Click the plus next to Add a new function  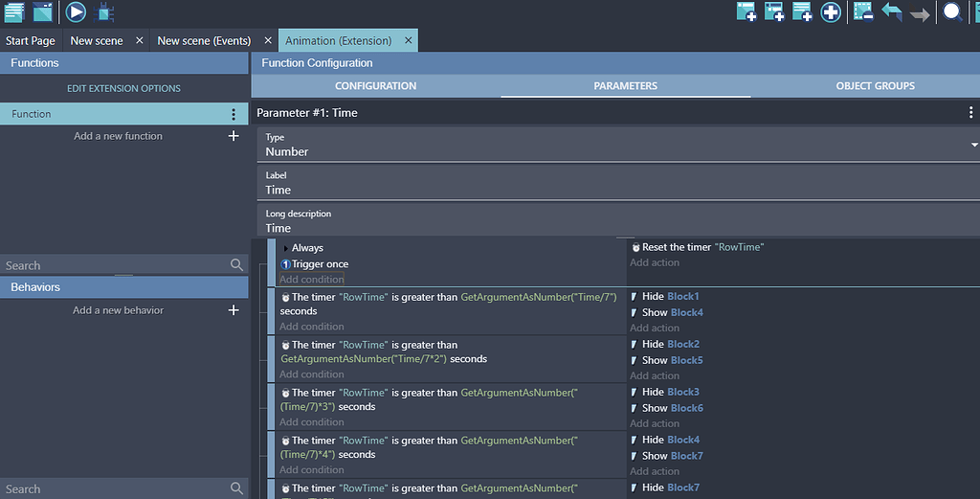pyautogui.click(x=234, y=136)
